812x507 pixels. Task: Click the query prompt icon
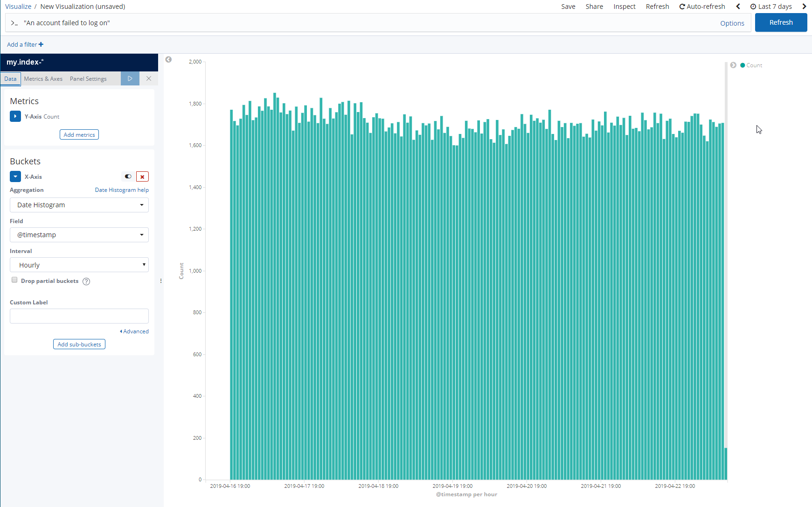[14, 23]
